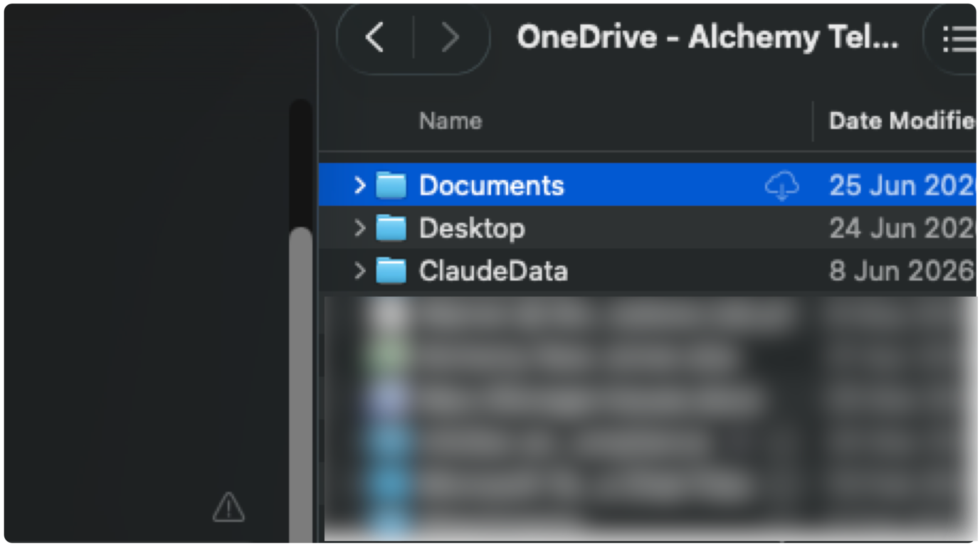Screen dimensions: 980x547
Task: Click the OneDrive - Alchemy window title
Action: tap(707, 37)
